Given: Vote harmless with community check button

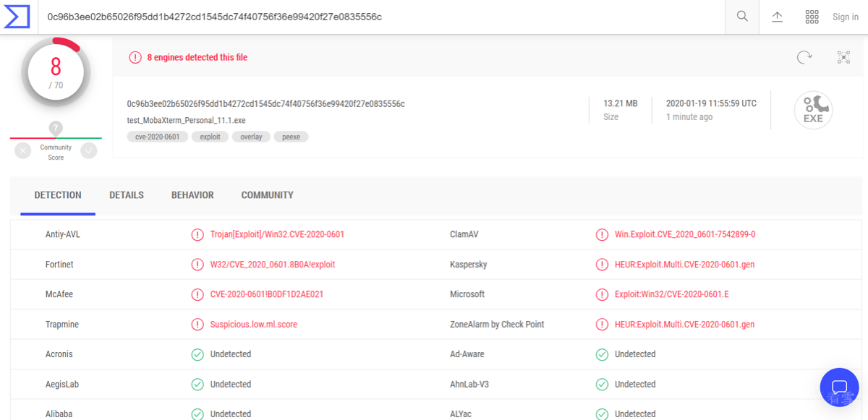Looking at the screenshot, I should (x=89, y=150).
